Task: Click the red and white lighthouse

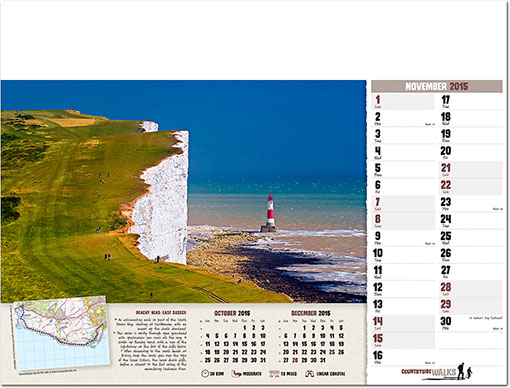Action: coord(269,213)
